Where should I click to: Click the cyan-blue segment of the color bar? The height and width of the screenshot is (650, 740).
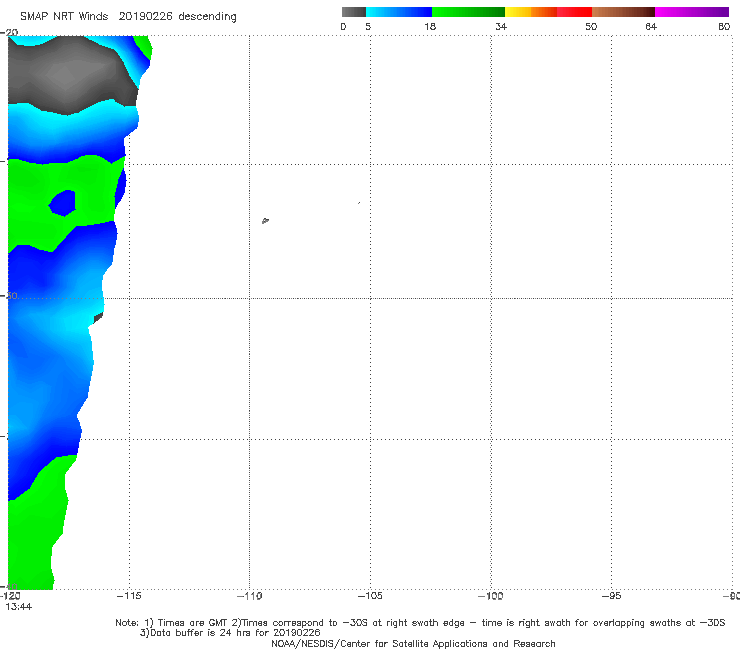pos(399,12)
